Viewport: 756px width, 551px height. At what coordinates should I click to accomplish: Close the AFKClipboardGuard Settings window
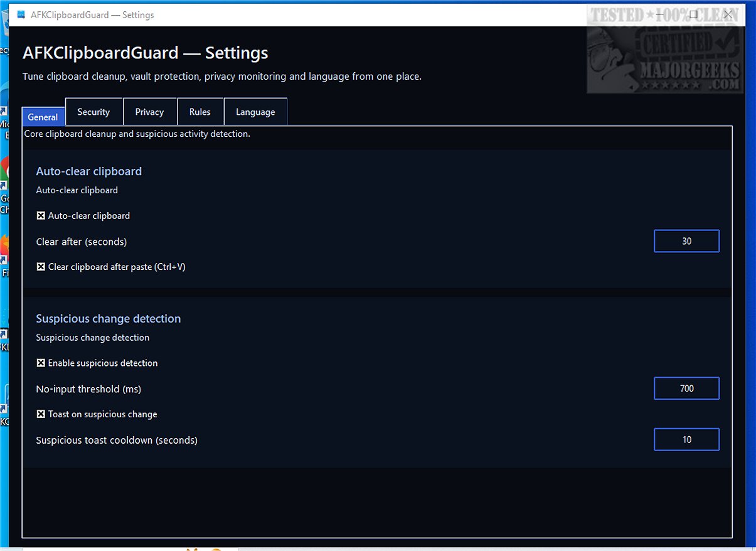728,14
